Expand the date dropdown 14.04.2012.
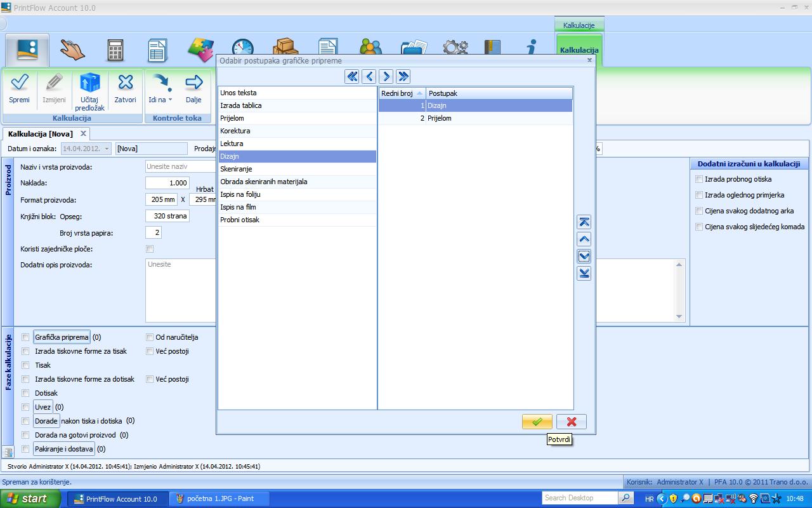This screenshot has width=812, height=508. tap(105, 149)
